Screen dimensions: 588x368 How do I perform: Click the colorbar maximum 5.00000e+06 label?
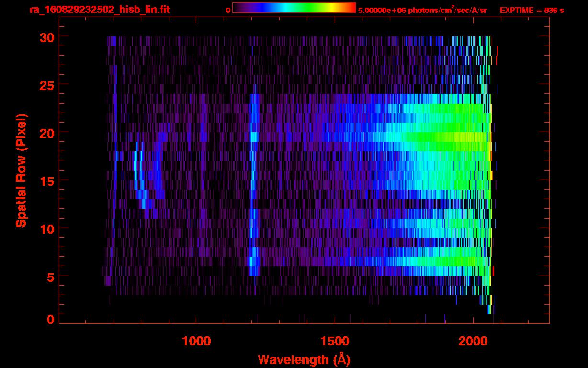(x=422, y=10)
